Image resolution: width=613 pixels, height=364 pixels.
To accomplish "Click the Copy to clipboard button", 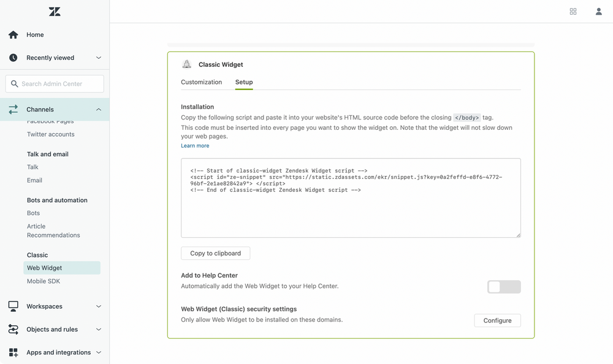I will (215, 253).
